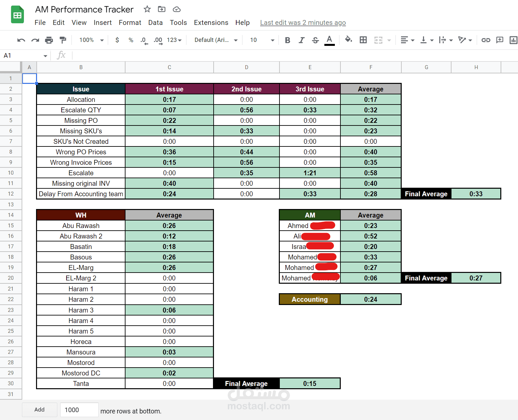Open the fill color bucket

pyautogui.click(x=349, y=40)
